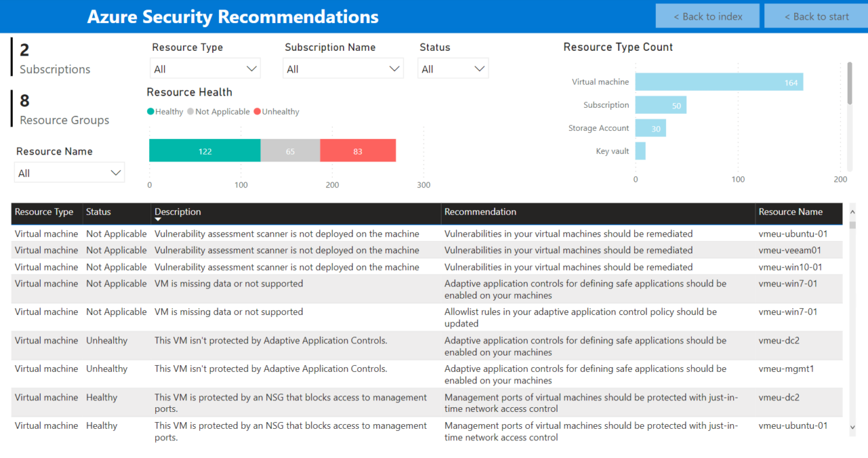Click the 8 Resource Groups card
The width and height of the screenshot is (868, 458).
pyautogui.click(x=64, y=109)
